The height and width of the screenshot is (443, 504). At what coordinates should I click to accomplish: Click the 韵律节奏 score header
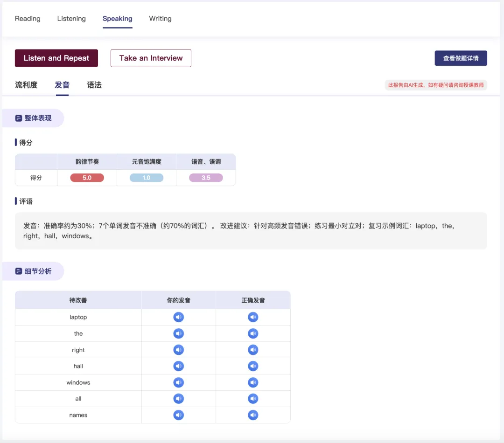click(x=87, y=162)
